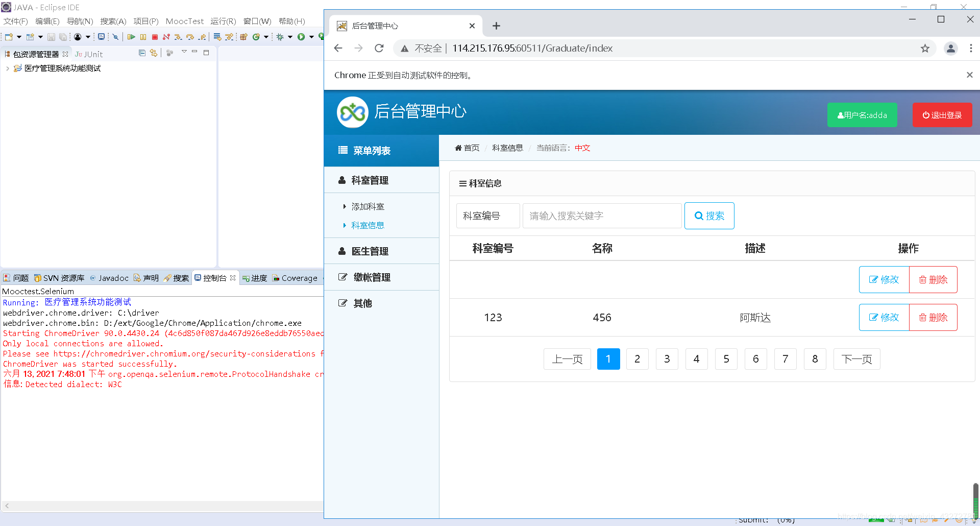980x526 pixels.
Task: Toggle Skip All Breakpoints icon
Action: click(115, 37)
